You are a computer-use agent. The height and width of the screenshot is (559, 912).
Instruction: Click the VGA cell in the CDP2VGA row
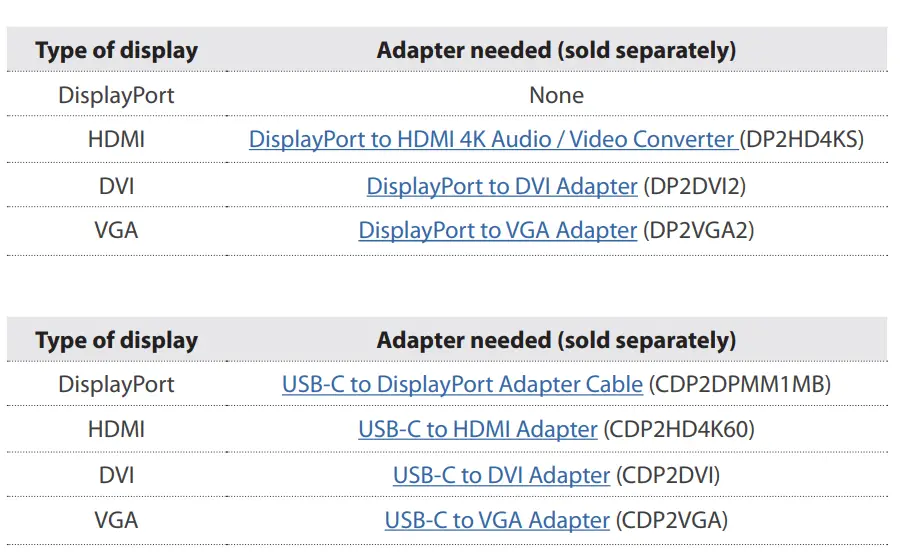click(116, 521)
